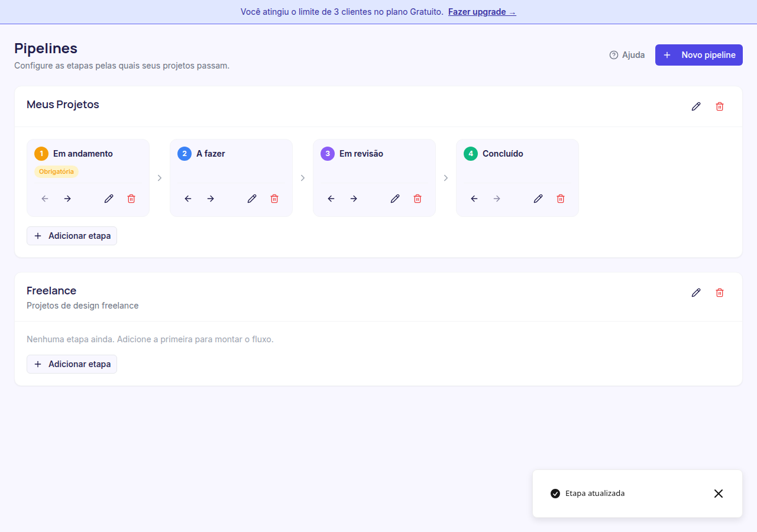The height and width of the screenshot is (532, 757).
Task: Select the Concluído stage title
Action: (x=503, y=154)
